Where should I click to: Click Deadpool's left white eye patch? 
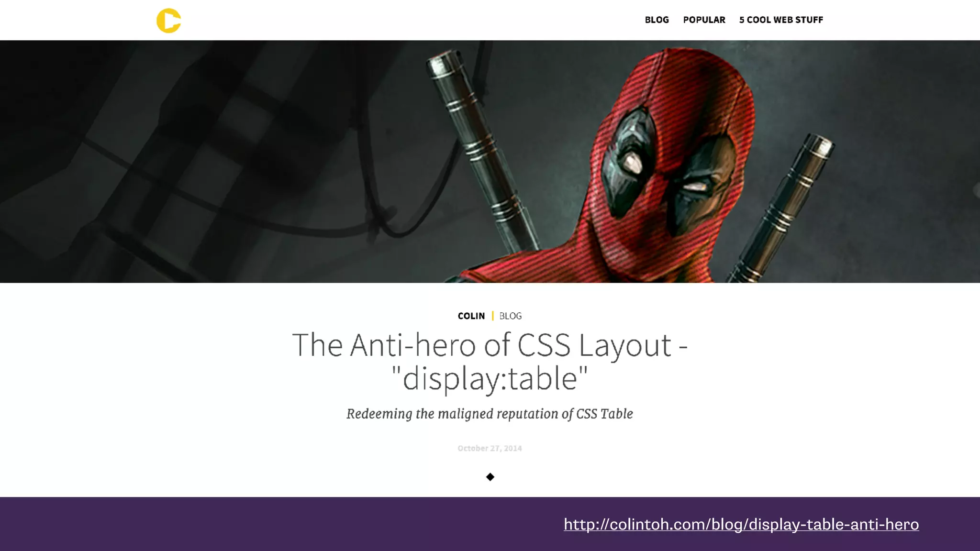click(x=633, y=164)
